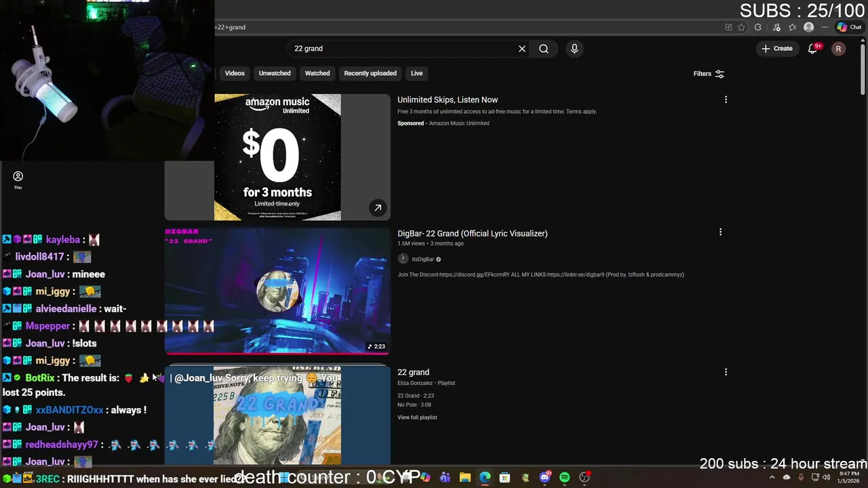Open Edge Settings and more menu
Viewport: 868px width, 488px height.
click(825, 27)
